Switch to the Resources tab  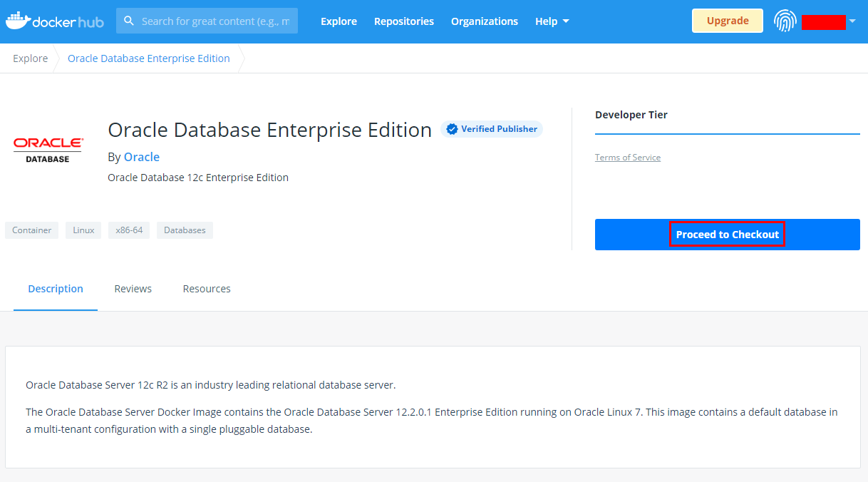(207, 289)
